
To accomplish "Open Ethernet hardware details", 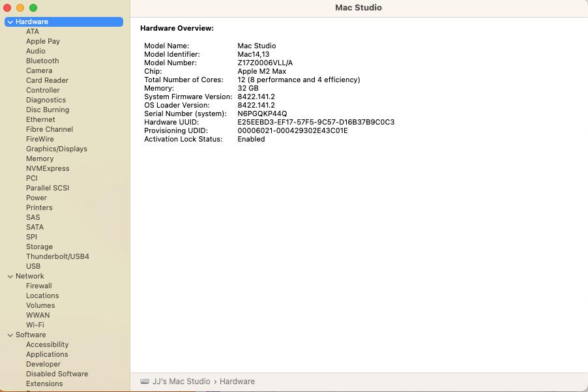I will tap(40, 119).
